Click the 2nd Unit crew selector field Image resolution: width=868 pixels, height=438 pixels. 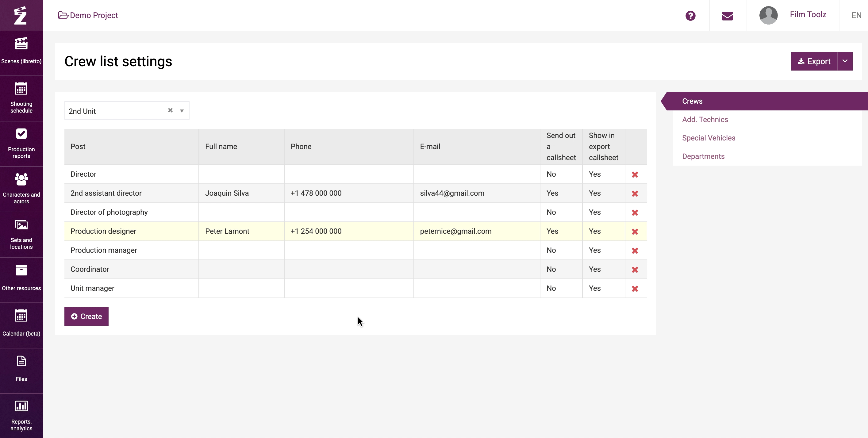(x=127, y=110)
